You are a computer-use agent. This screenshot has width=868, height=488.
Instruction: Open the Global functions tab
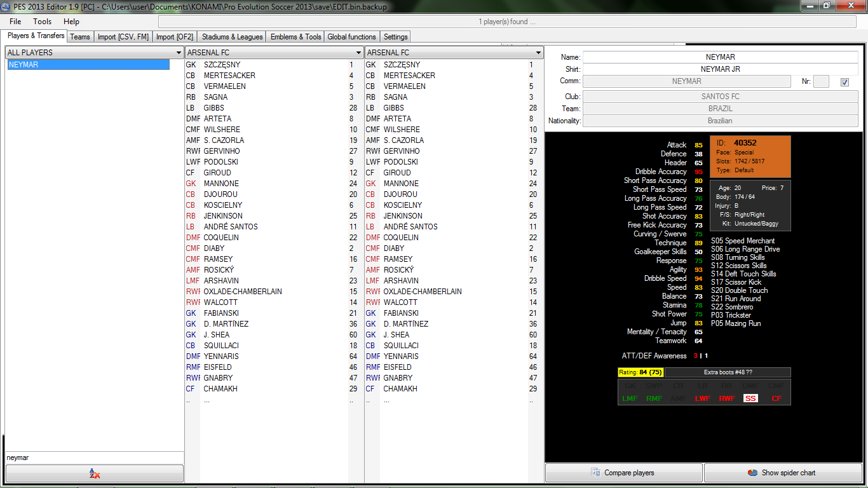click(353, 37)
